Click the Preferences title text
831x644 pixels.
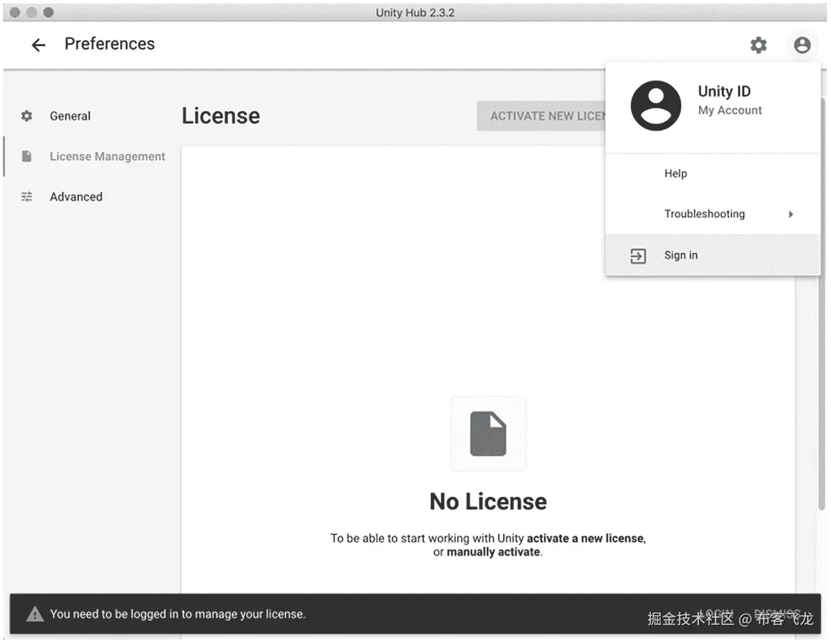[x=110, y=44]
